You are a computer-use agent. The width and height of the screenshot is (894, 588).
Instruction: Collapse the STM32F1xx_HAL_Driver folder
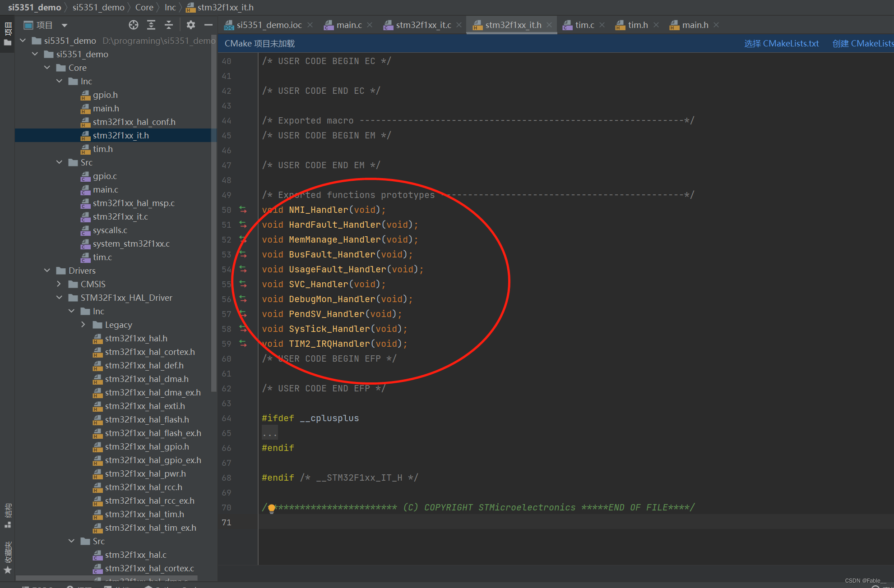click(x=59, y=298)
